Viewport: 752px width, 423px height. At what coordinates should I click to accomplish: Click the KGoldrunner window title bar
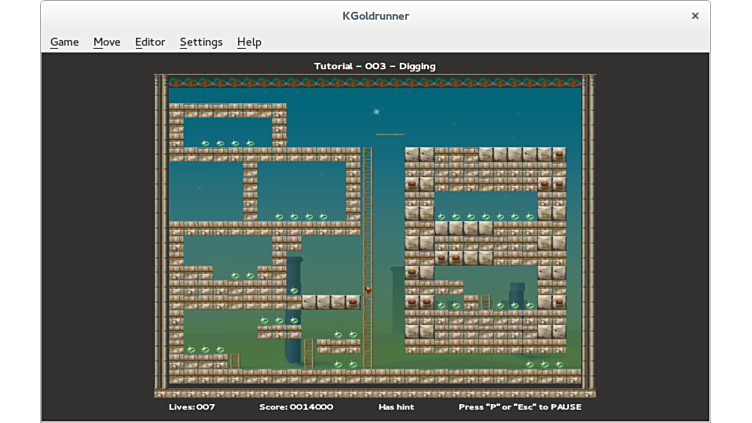pos(375,15)
